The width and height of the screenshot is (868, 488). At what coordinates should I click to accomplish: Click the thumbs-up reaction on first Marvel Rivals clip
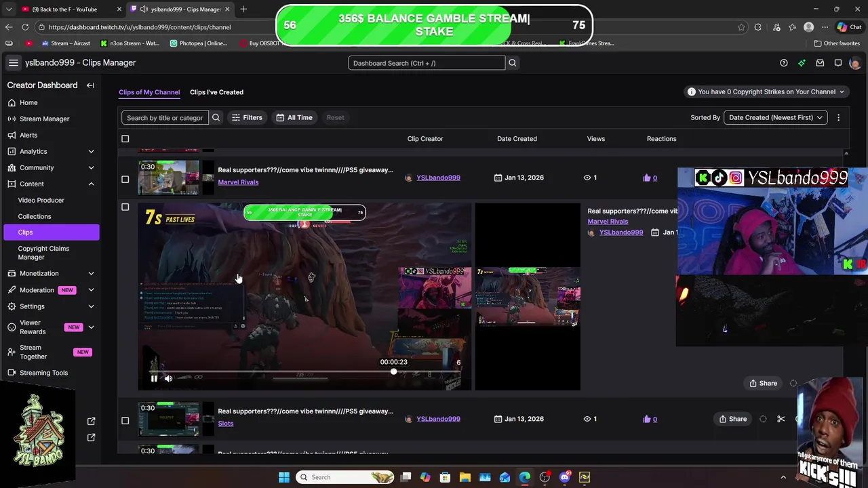[x=646, y=178]
